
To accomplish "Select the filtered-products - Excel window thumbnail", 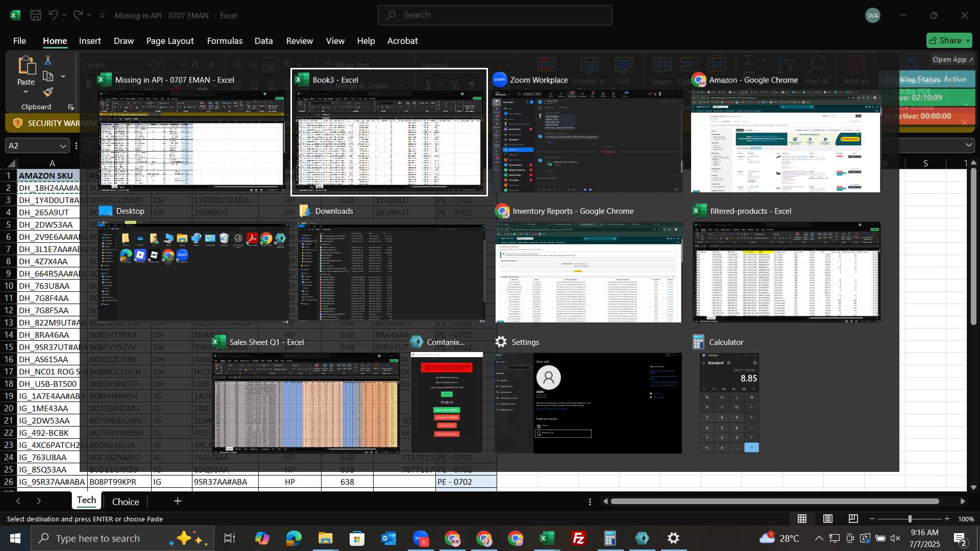I will tap(787, 264).
